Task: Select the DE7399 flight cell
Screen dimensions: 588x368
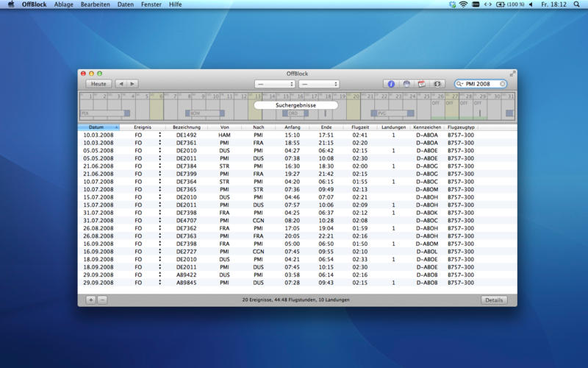Action: coord(187,174)
